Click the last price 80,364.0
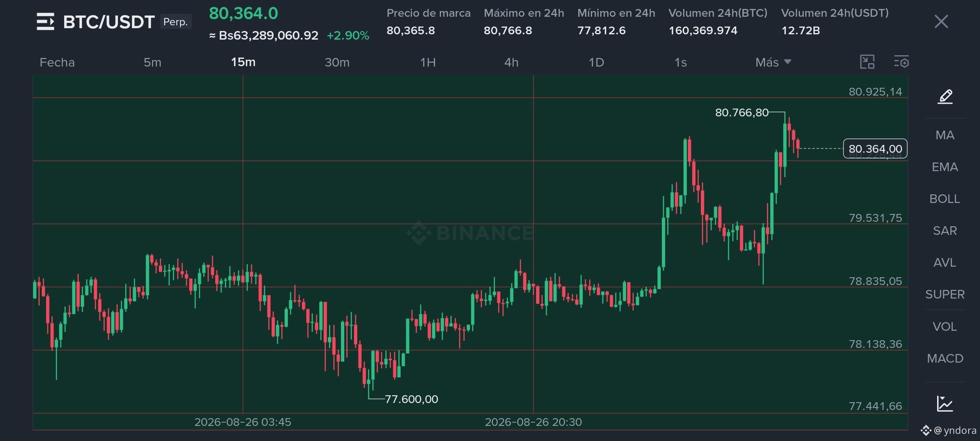Image resolution: width=980 pixels, height=441 pixels. click(243, 13)
